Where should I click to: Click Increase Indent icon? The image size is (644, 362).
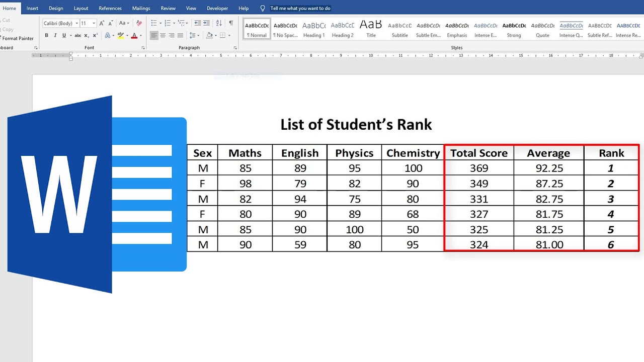click(207, 23)
